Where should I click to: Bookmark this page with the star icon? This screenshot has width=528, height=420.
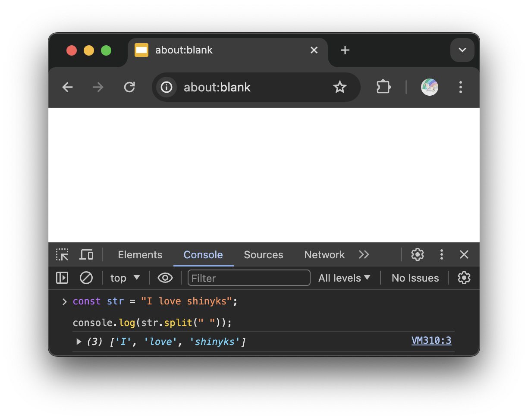(340, 87)
